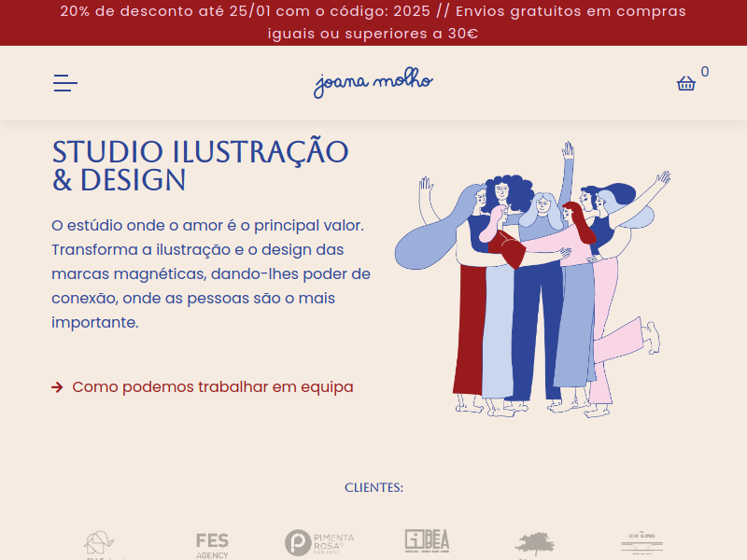Click the paragraph starting 'O estúdio onde o amor'
This screenshot has width=747, height=560.
(211, 273)
